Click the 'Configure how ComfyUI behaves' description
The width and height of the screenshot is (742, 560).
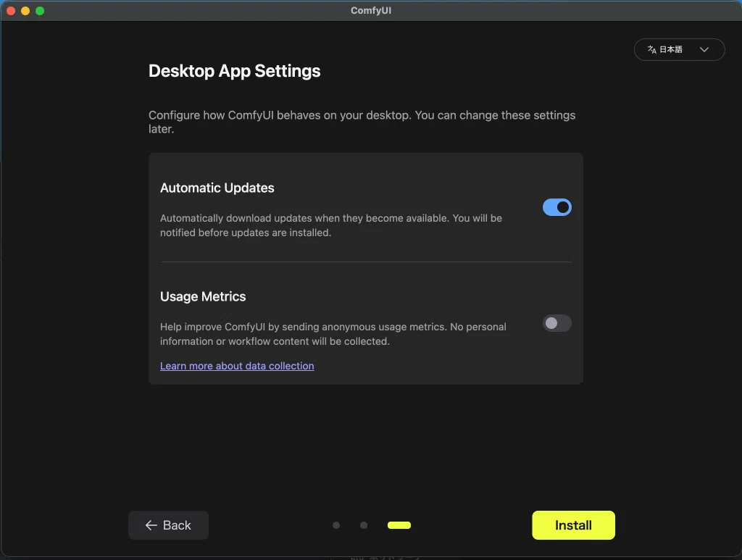point(362,122)
